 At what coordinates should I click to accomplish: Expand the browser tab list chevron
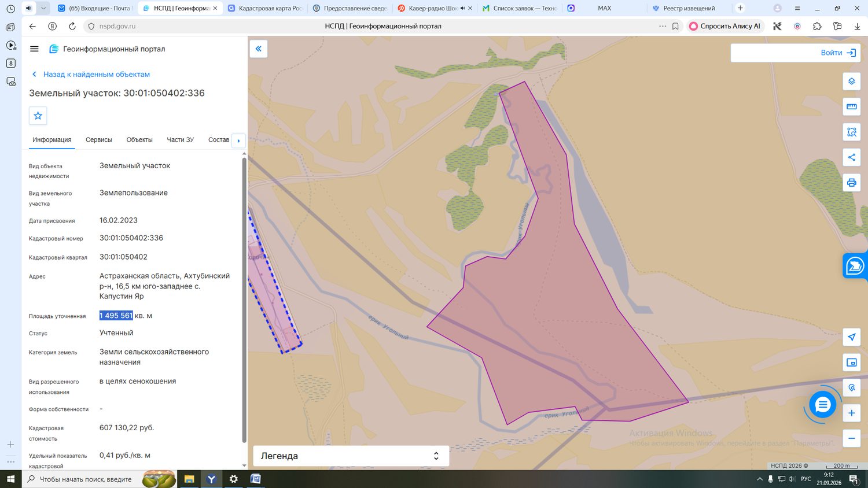click(43, 8)
